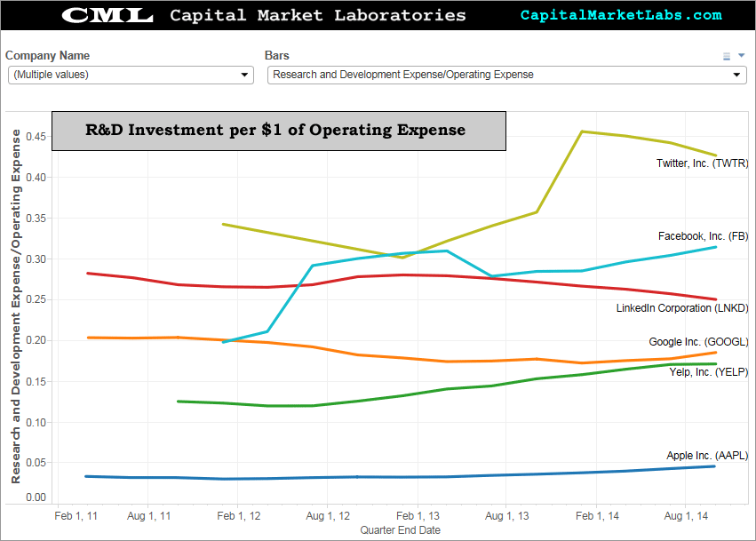Click the Aug 1, 14 axis tick label
Screen dimensions: 756x541
pos(686,516)
